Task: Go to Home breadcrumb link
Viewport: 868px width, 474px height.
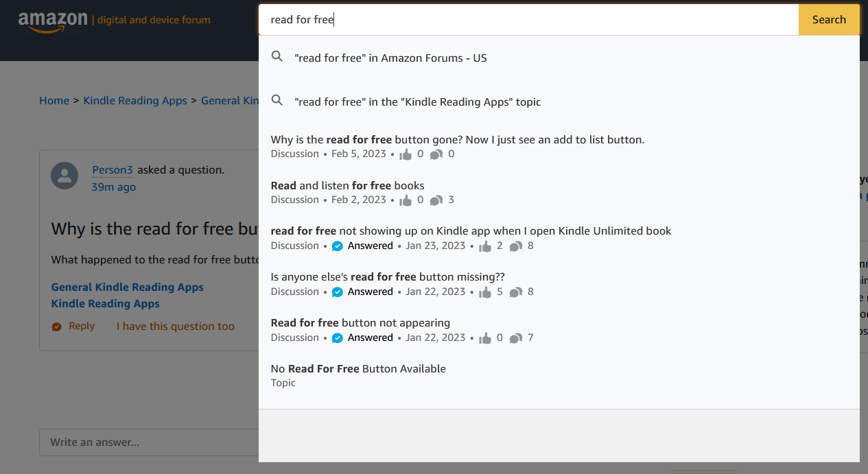Action: point(54,100)
